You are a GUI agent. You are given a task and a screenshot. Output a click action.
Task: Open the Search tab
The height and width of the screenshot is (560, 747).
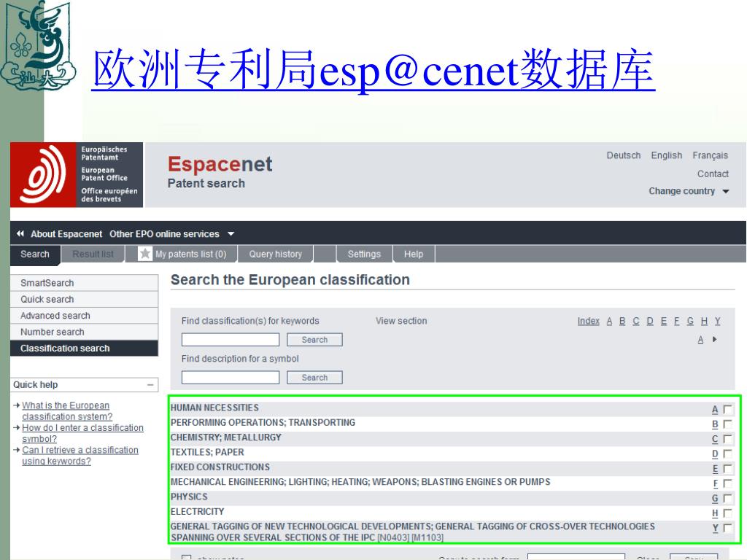[x=35, y=254]
